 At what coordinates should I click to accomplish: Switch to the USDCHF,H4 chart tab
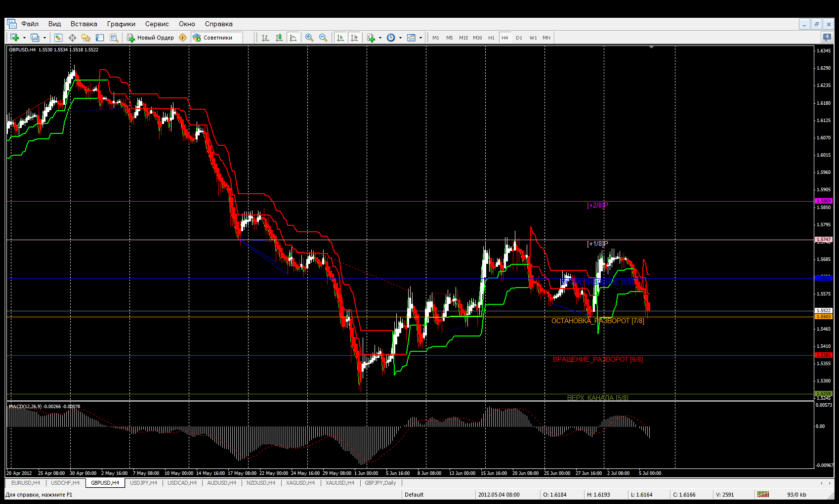click(65, 483)
